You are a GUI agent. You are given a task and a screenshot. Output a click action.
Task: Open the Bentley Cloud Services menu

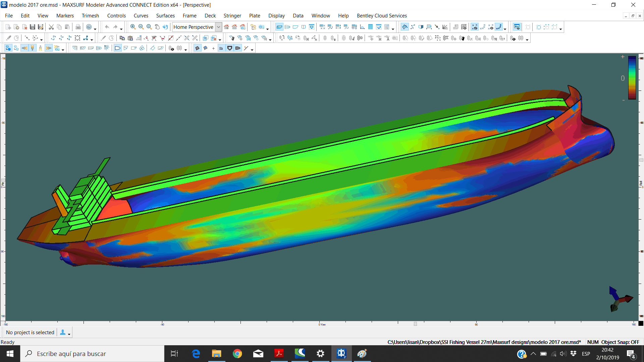pyautogui.click(x=382, y=16)
